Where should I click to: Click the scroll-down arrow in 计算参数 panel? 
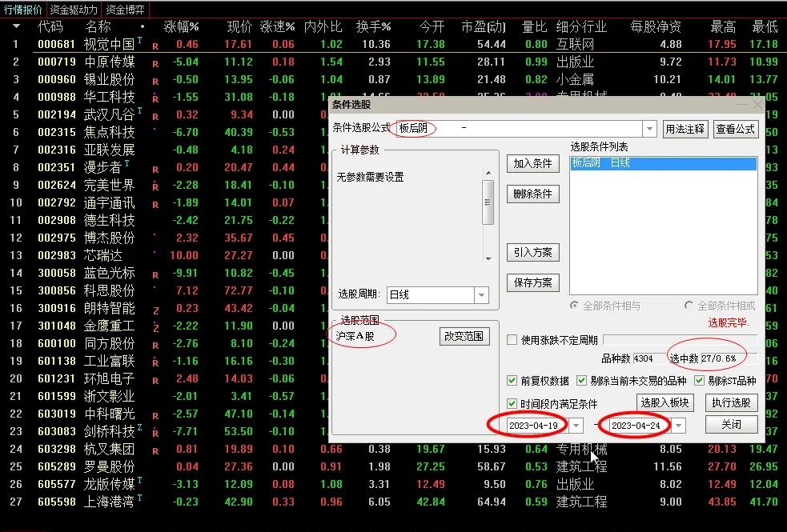click(488, 258)
